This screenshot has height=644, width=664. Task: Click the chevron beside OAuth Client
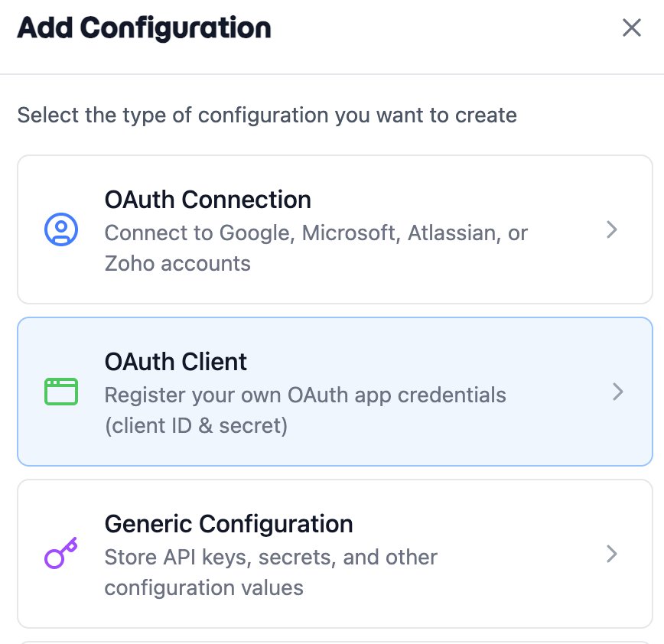pos(618,392)
